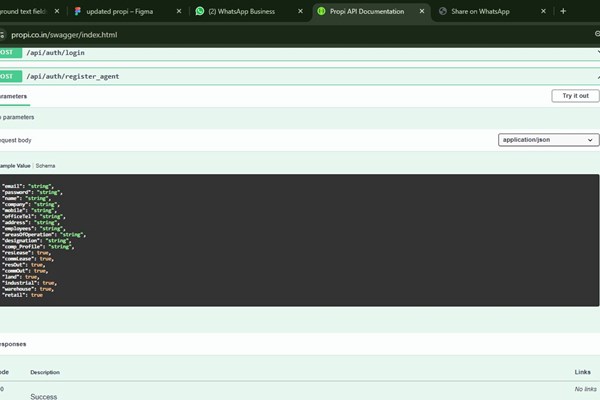Collapse the POST /api/auth/register_agent endpoint

point(300,76)
